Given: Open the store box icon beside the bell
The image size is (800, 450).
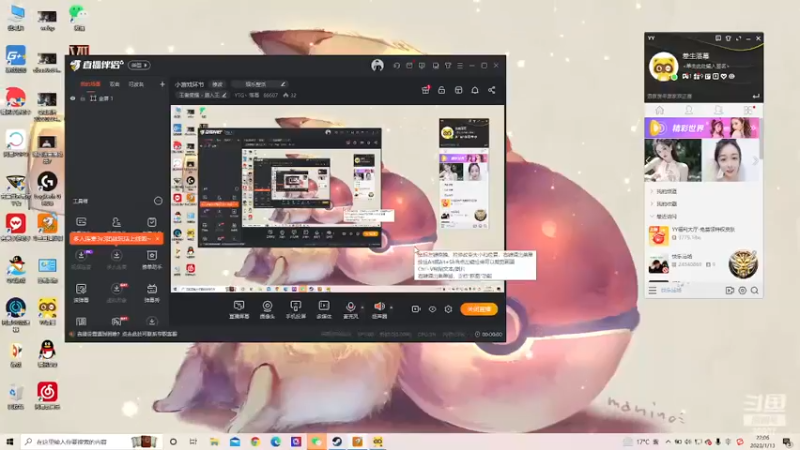Looking at the screenshot, I should pyautogui.click(x=459, y=90).
